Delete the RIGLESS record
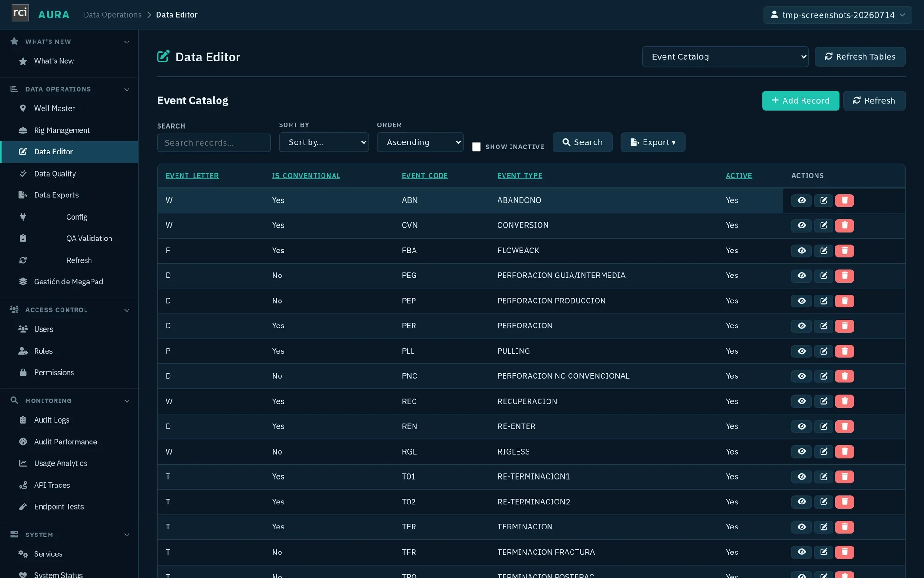 (845, 452)
